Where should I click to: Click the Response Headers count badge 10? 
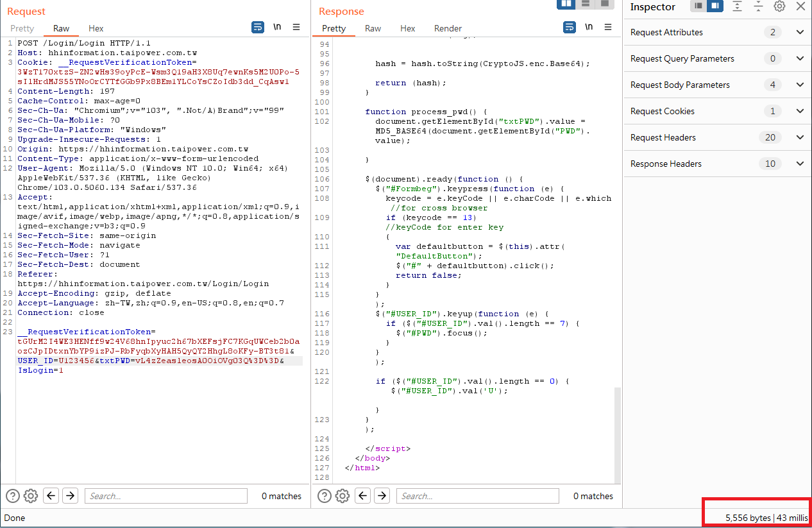click(770, 164)
